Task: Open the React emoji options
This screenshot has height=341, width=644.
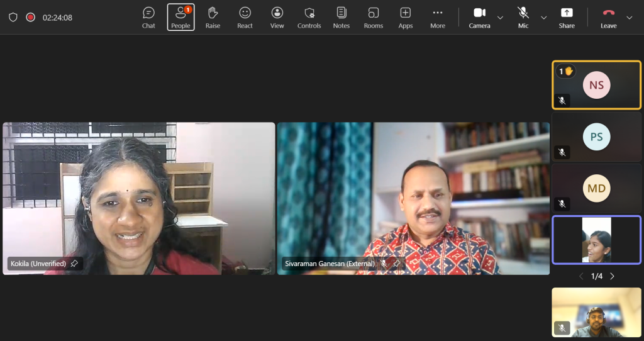Action: [245, 18]
